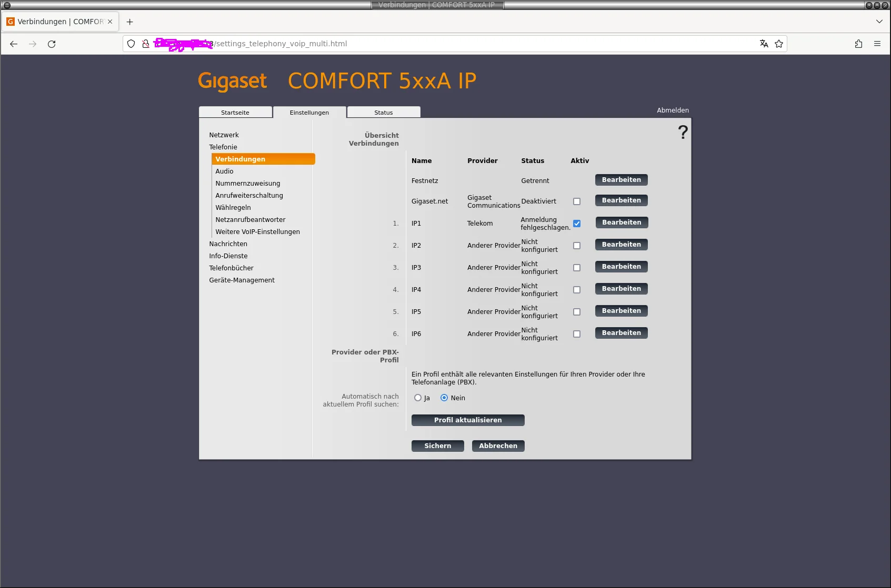Enable the IP2 Aktiv checkbox
891x588 pixels.
point(577,246)
